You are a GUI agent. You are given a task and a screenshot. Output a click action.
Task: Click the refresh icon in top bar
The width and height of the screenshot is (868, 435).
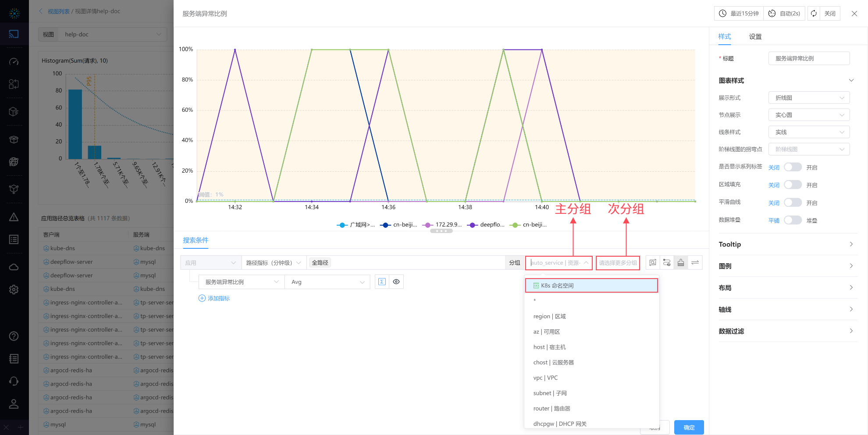(814, 14)
